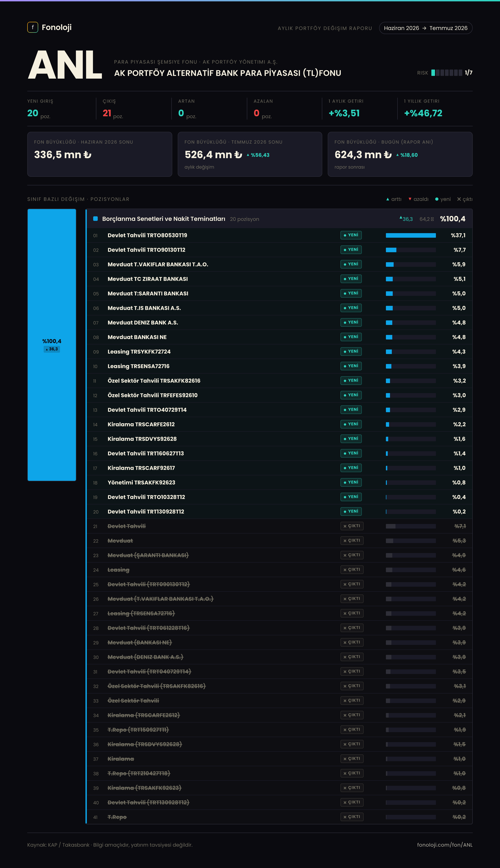Click the %7,7 weight value

[x=460, y=250]
